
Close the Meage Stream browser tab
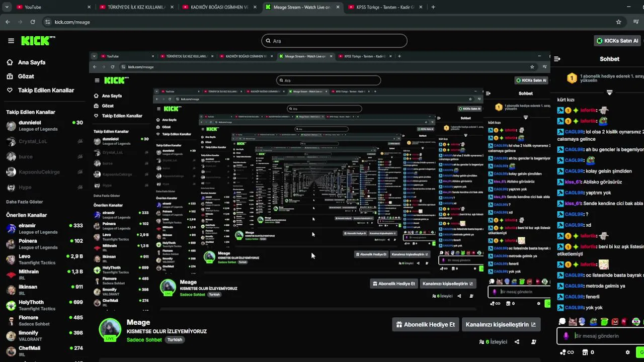[338, 7]
